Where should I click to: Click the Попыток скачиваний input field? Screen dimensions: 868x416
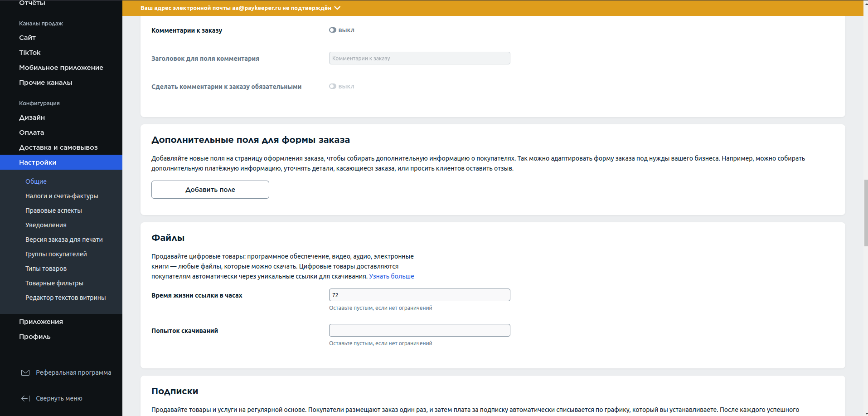[x=419, y=330]
